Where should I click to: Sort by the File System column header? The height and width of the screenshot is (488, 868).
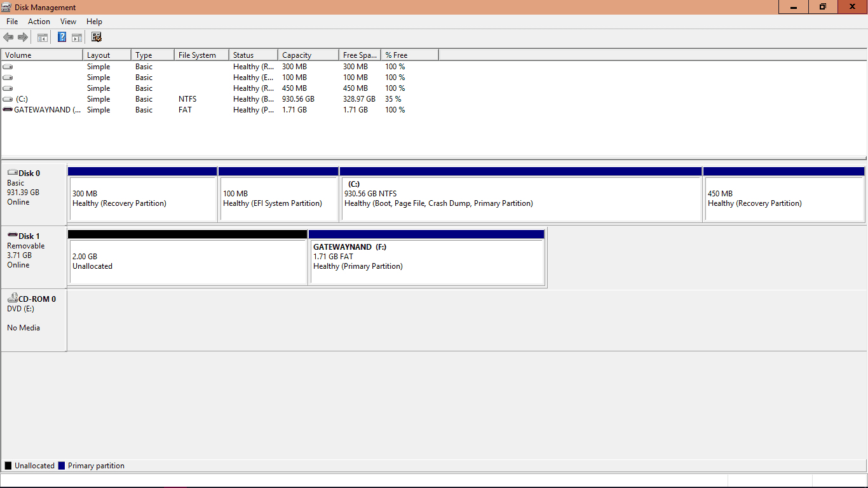(201, 55)
